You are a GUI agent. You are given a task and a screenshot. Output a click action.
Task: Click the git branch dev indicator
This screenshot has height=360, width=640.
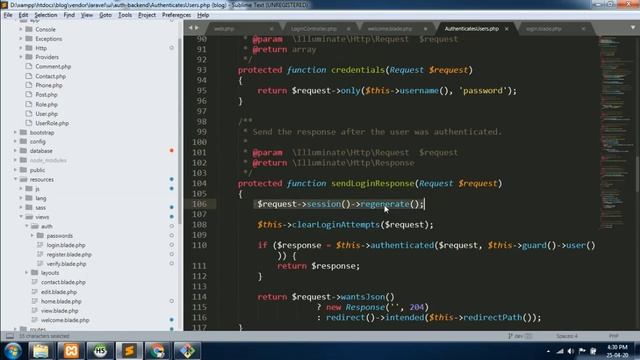point(519,336)
